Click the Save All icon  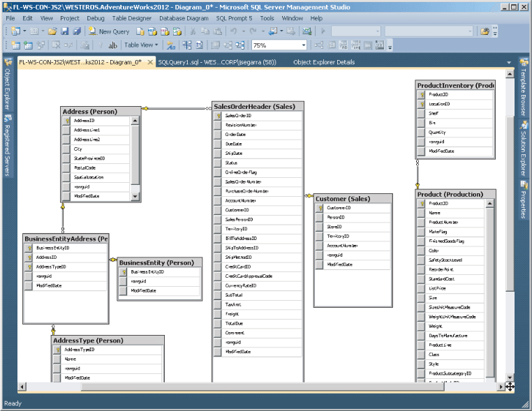pos(77,31)
